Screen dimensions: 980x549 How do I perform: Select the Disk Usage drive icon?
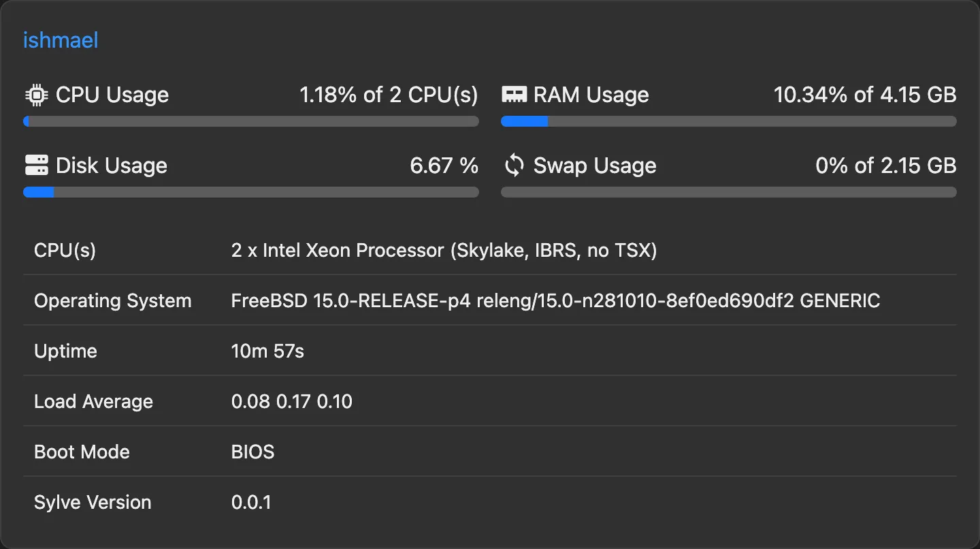tap(36, 166)
